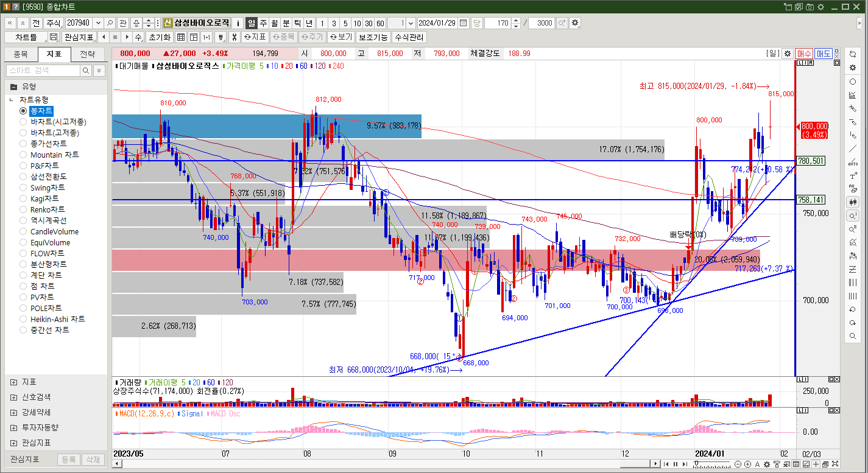Open the stock code 207940 dropdown
The width and height of the screenshot is (868, 473).
(97, 23)
